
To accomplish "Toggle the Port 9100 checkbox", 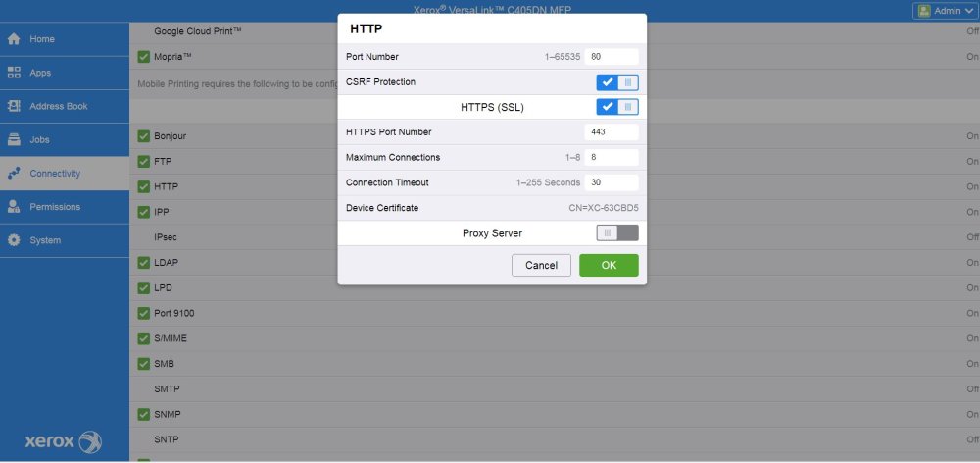I will (x=144, y=313).
